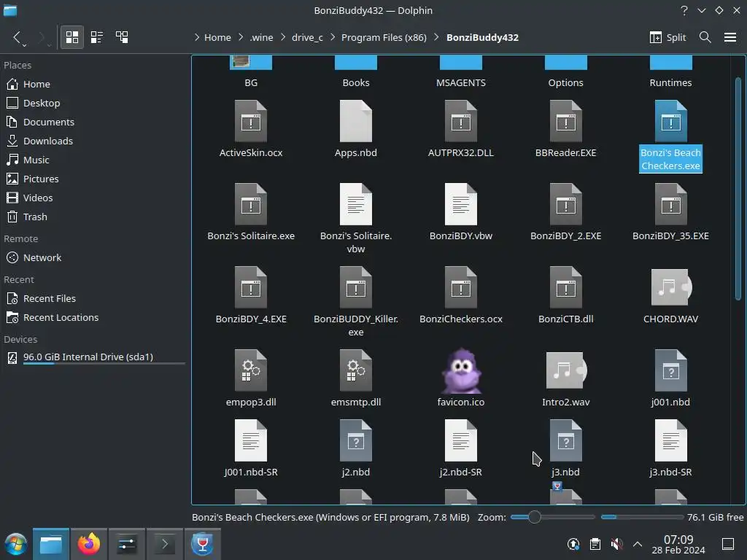The height and width of the screenshot is (560, 747).
Task: Expand the chevron before .wine breadcrumb
Action: click(x=241, y=37)
